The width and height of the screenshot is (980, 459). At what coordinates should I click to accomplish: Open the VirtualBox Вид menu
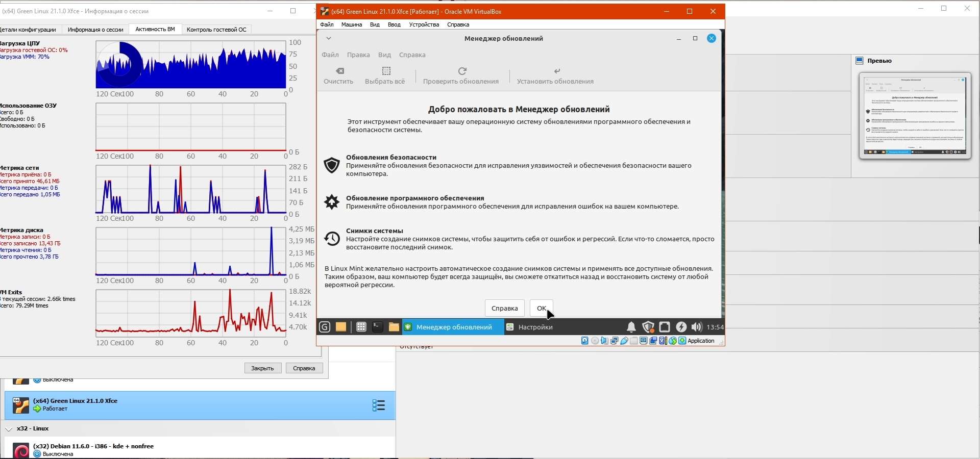[375, 24]
